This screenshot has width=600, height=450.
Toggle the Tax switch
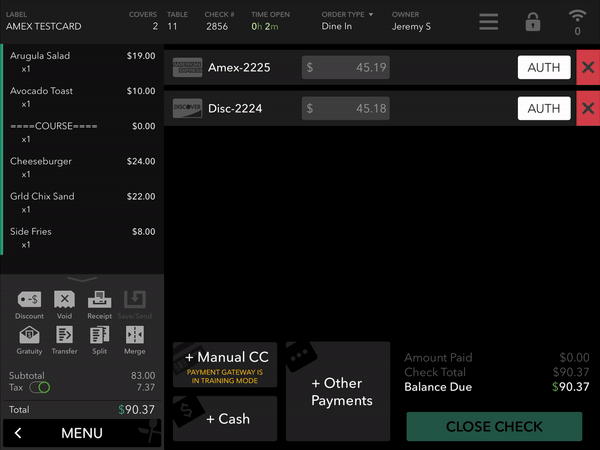click(x=40, y=388)
